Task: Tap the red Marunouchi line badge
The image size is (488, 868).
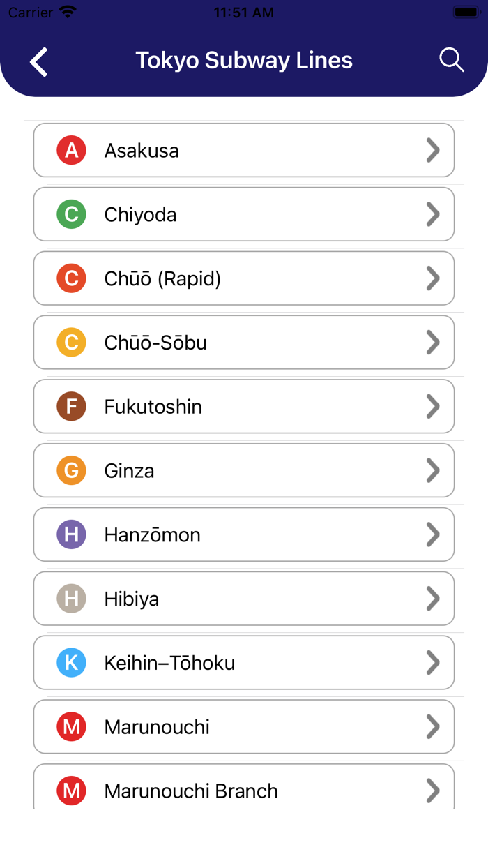Action: coord(71,726)
